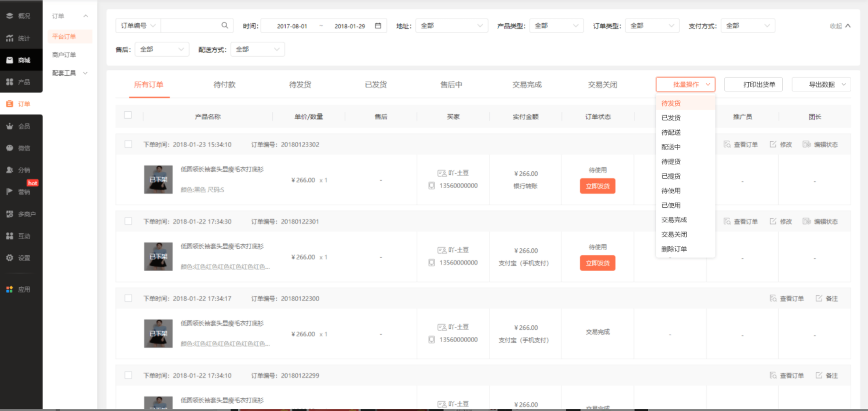The height and width of the screenshot is (411, 868).
Task: Open the 概况 overview sidebar icon
Action: click(10, 16)
